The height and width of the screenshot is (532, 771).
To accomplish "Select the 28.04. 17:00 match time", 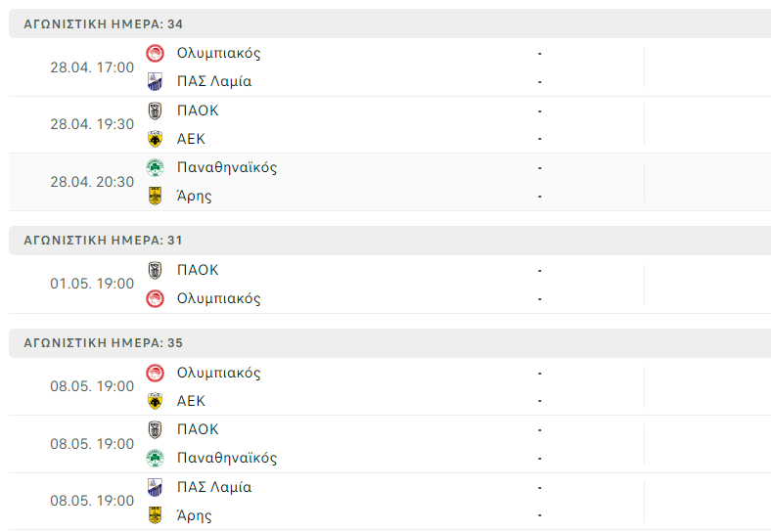I will pos(92,67).
